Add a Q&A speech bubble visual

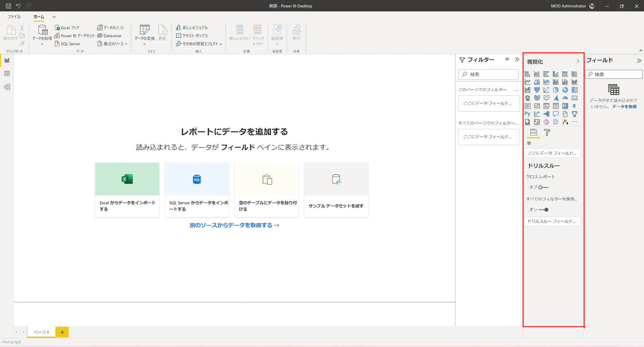coord(556,114)
